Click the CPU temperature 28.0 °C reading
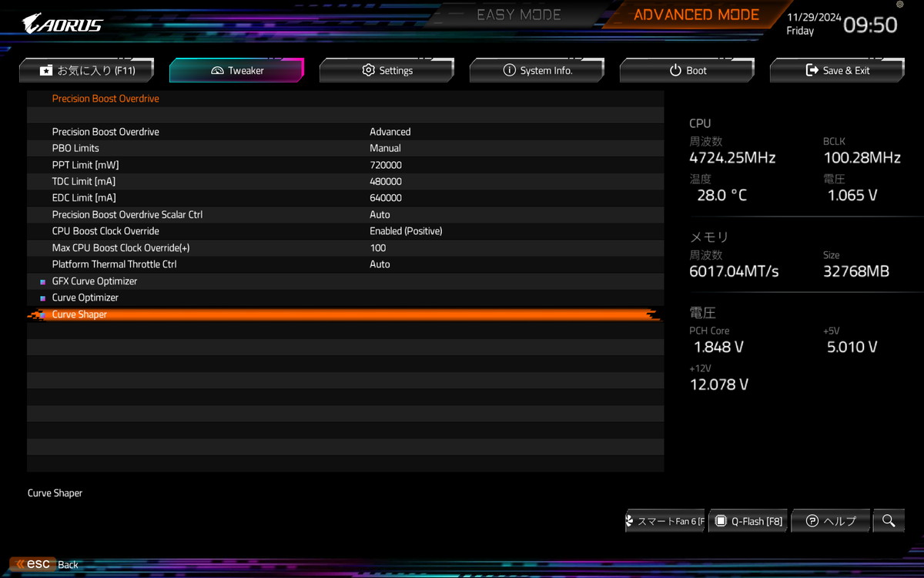The image size is (924, 578). 722,196
